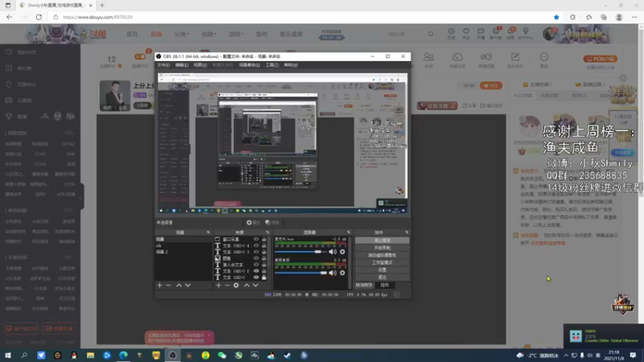Expand 主播投稿 section

click(538, 84)
